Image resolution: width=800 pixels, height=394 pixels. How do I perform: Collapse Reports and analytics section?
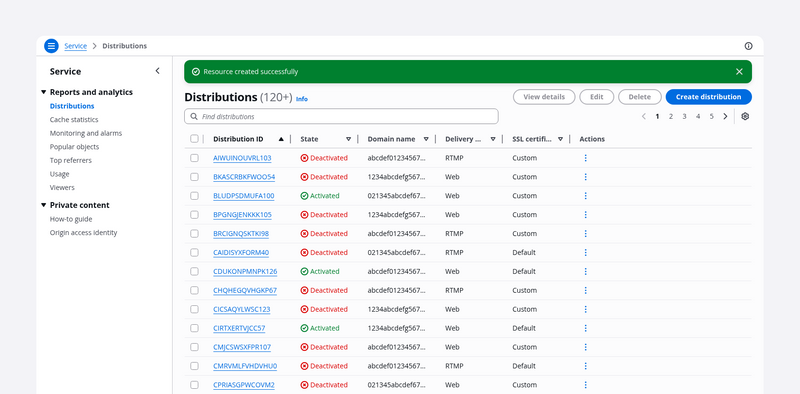point(43,92)
